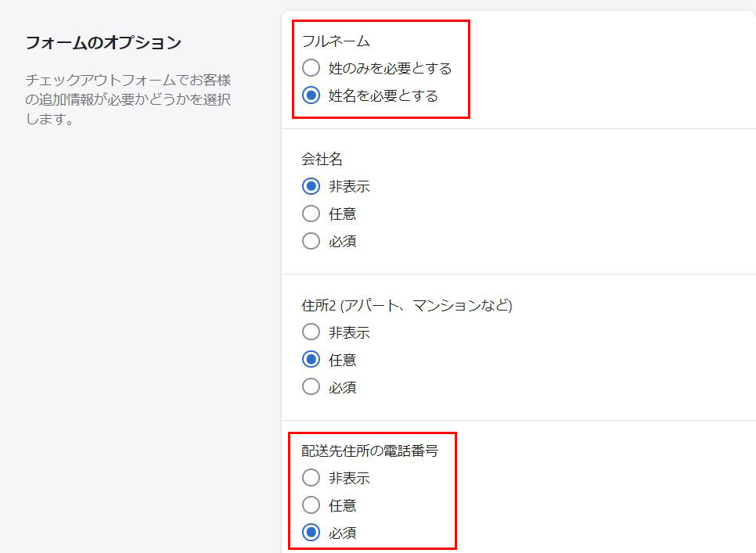Image resolution: width=756 pixels, height=553 pixels.
Task: Click the チェックアウトフォーム description paragraph
Action: tap(128, 100)
